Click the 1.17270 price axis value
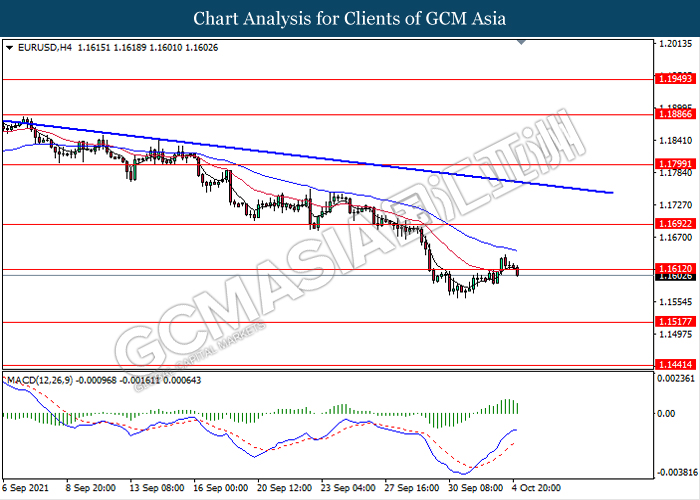The width and height of the screenshot is (700, 500). pos(675,205)
